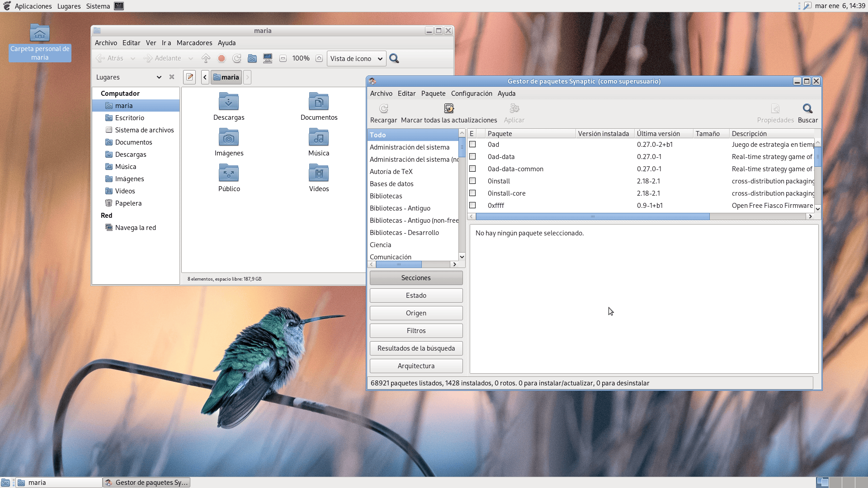This screenshot has height=488, width=868.
Task: Click the Arquitectura button
Action: pos(416,366)
